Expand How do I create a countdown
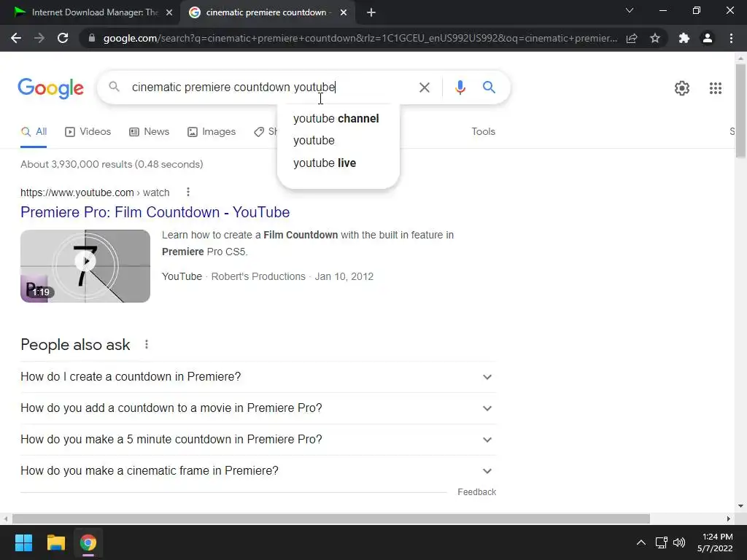This screenshot has height=560, width=747. [x=258, y=377]
